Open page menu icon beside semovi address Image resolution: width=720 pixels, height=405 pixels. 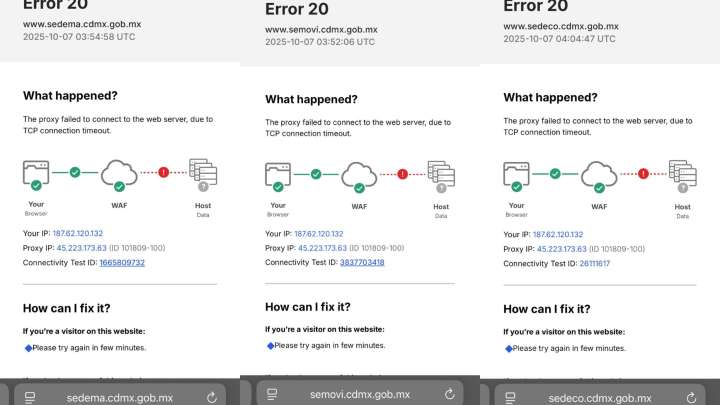[x=270, y=394]
